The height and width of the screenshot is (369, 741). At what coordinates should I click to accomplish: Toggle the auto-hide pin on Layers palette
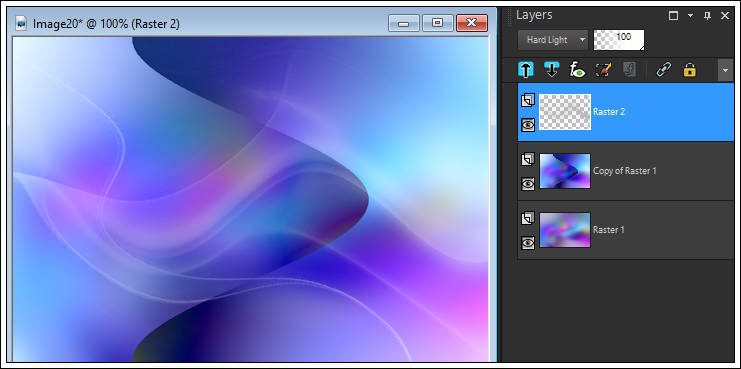point(707,16)
